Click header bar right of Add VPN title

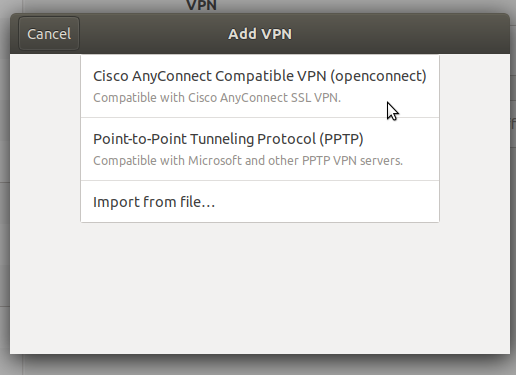pos(400,34)
